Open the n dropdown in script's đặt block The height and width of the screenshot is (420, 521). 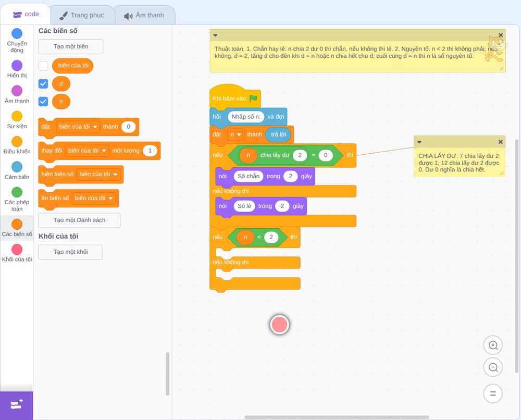coord(235,134)
